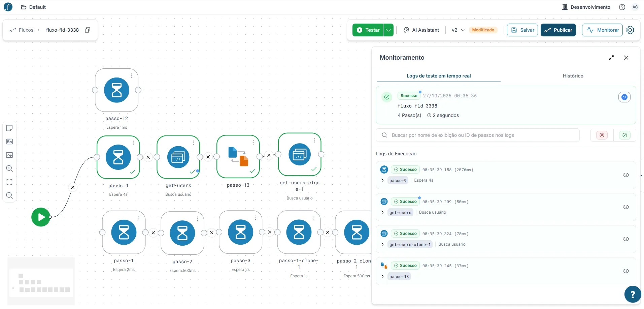The height and width of the screenshot is (309, 644).
Task: Open the Default project folder
Action: coord(33,7)
